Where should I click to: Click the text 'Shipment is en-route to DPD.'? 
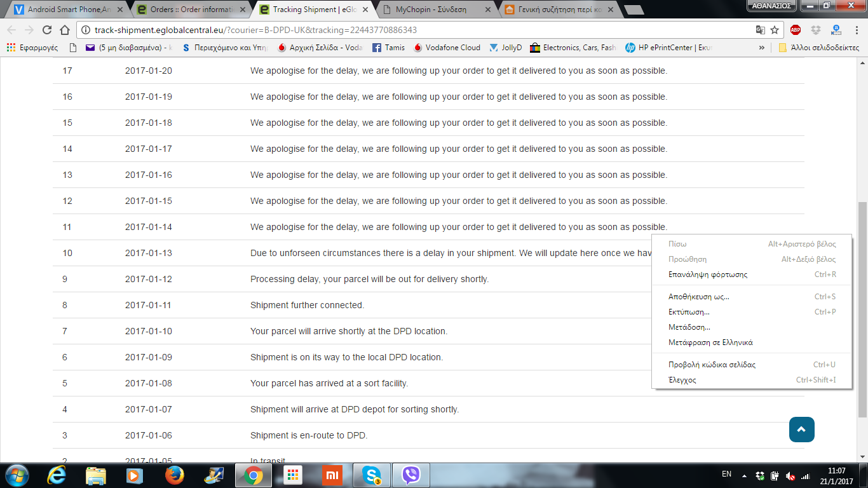click(x=309, y=435)
